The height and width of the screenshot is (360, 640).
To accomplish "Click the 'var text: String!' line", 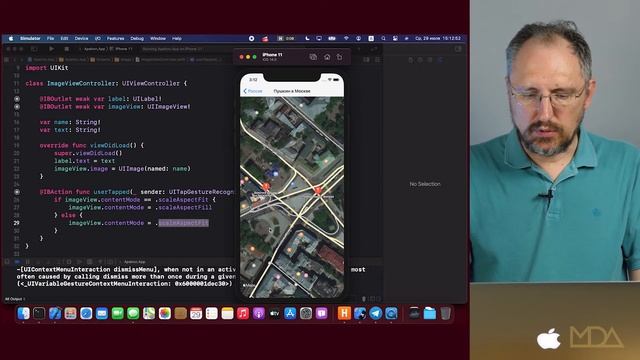I will (x=70, y=130).
